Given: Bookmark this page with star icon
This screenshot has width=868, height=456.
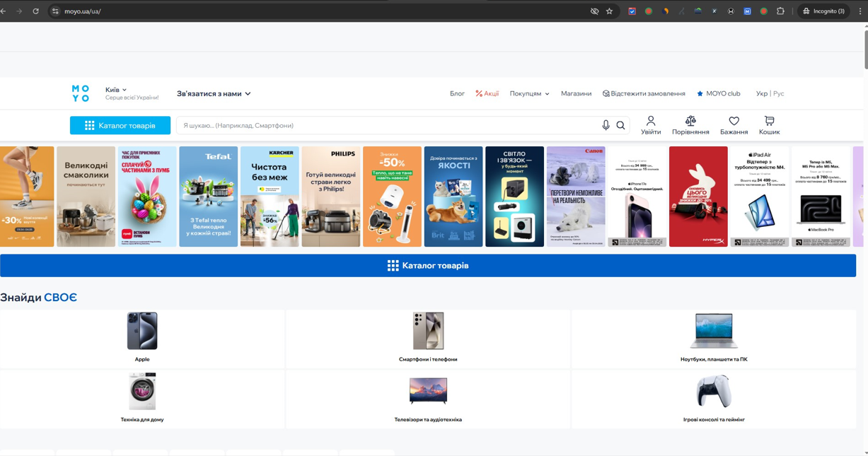Looking at the screenshot, I should [x=609, y=11].
